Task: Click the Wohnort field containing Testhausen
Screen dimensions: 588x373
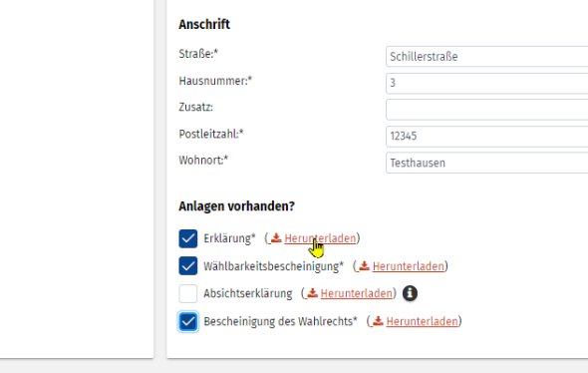Action: pyautogui.click(x=486, y=163)
